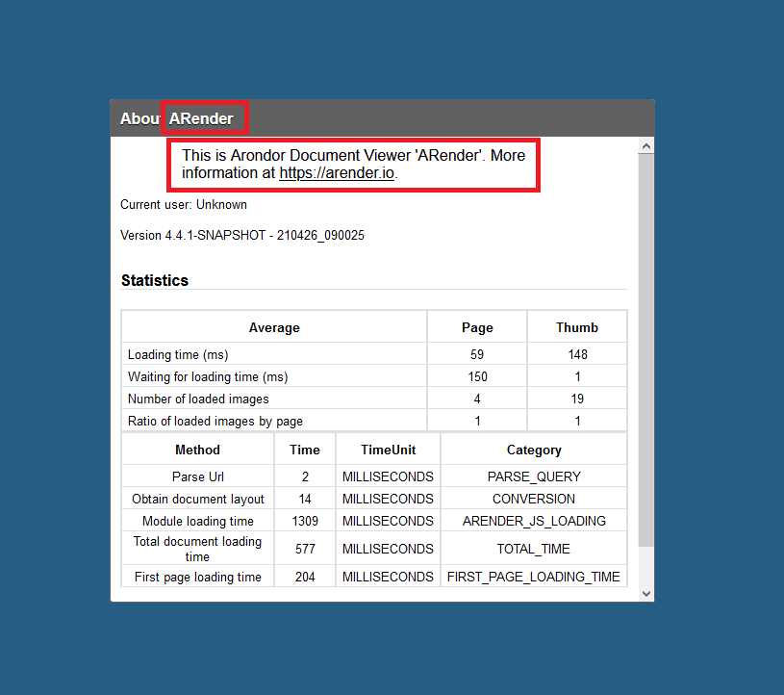Click the FIRST_PAGE_LOADING_TIME category cell
Image resolution: width=784 pixels, height=695 pixels.
click(x=534, y=577)
